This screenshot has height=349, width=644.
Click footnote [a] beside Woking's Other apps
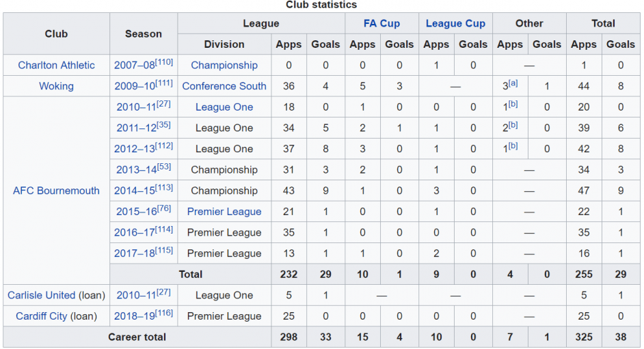513,83
